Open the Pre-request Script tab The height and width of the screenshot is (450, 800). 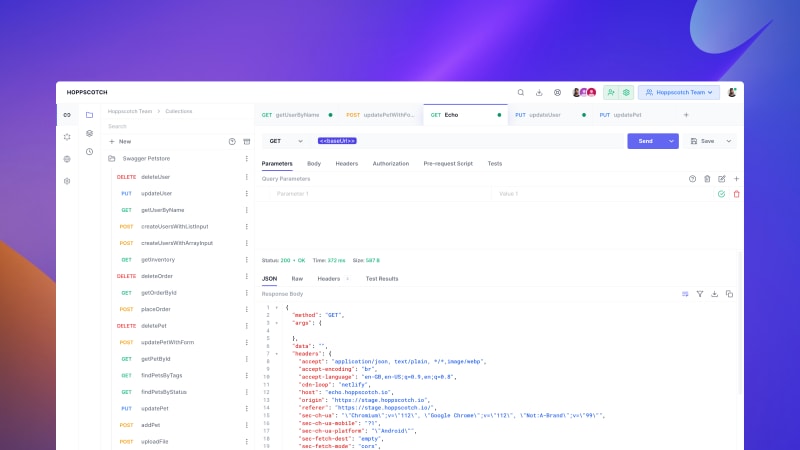point(448,164)
